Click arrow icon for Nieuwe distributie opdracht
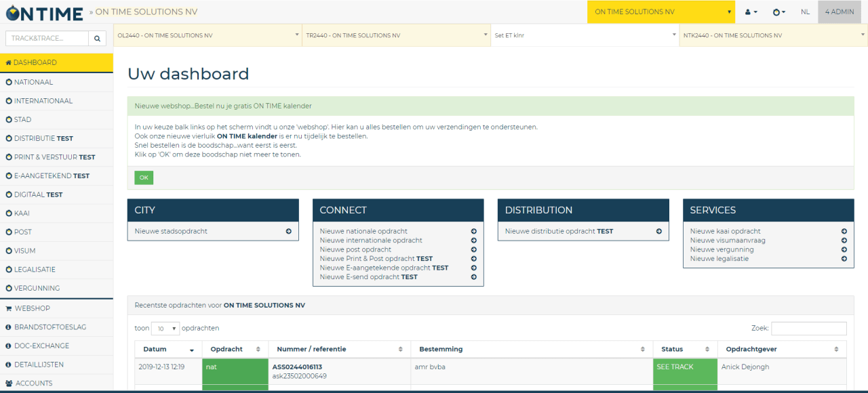 pyautogui.click(x=658, y=231)
